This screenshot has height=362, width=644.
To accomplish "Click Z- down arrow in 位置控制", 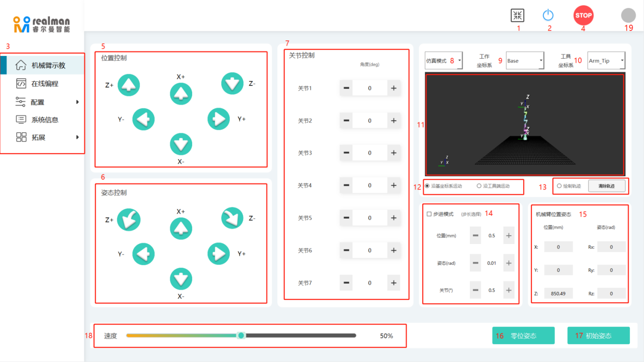I will pyautogui.click(x=232, y=84).
